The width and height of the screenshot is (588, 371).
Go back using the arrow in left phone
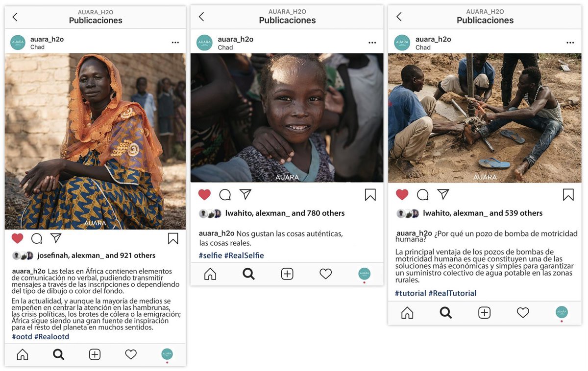pyautogui.click(x=15, y=17)
